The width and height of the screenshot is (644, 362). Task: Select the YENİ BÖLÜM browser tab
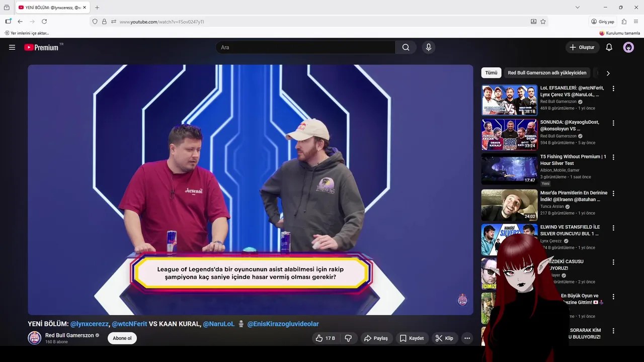(x=52, y=8)
